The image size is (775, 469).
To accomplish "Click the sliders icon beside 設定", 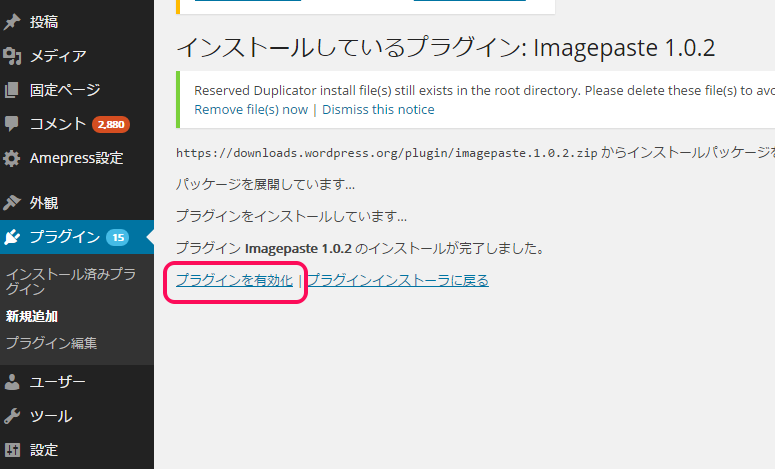I will [12, 450].
